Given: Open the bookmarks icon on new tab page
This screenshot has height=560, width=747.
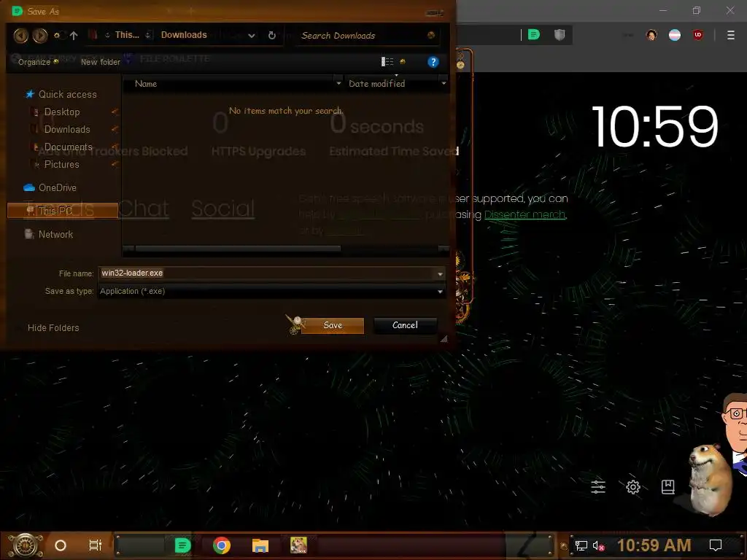Looking at the screenshot, I should pyautogui.click(x=668, y=486).
